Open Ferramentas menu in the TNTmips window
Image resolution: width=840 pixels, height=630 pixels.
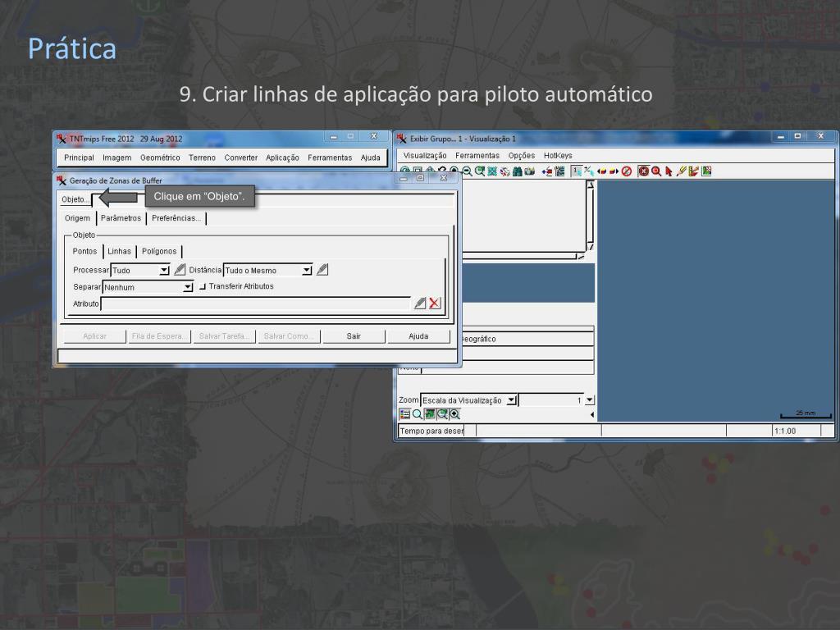(x=330, y=157)
